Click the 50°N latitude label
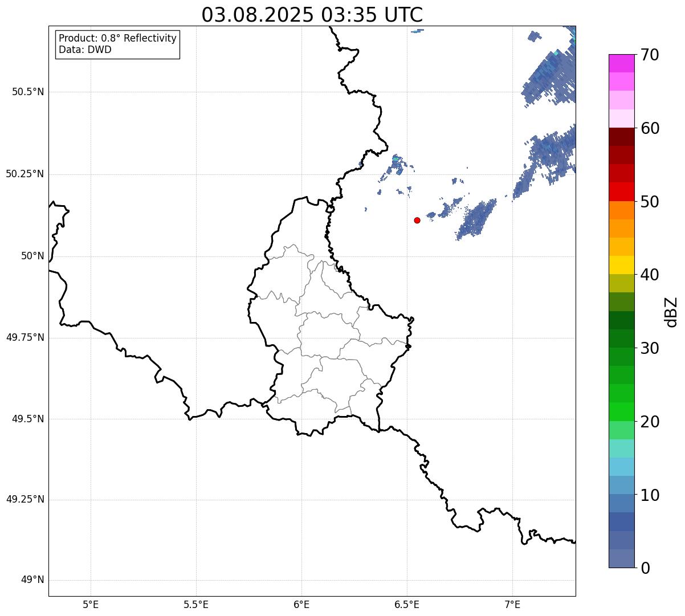The image size is (685, 616). point(32,256)
